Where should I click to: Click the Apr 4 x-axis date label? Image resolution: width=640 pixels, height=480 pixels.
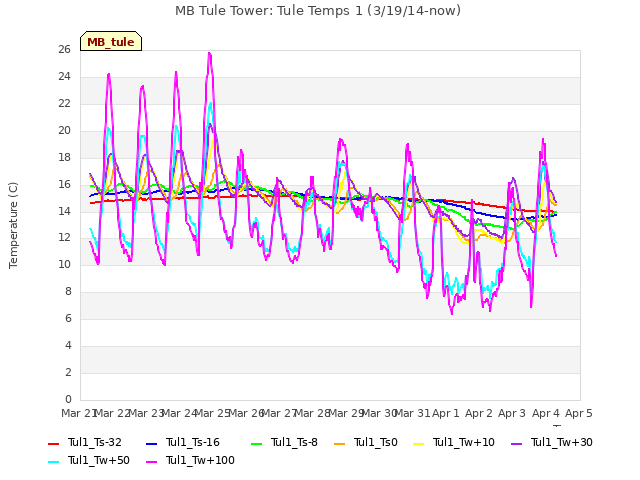[546, 413]
